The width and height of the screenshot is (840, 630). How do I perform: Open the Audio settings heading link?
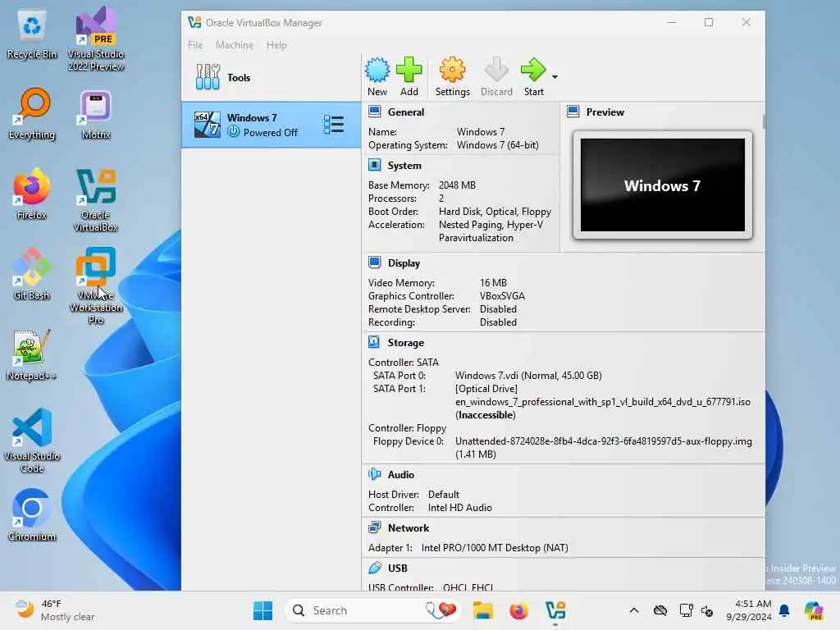(400, 475)
